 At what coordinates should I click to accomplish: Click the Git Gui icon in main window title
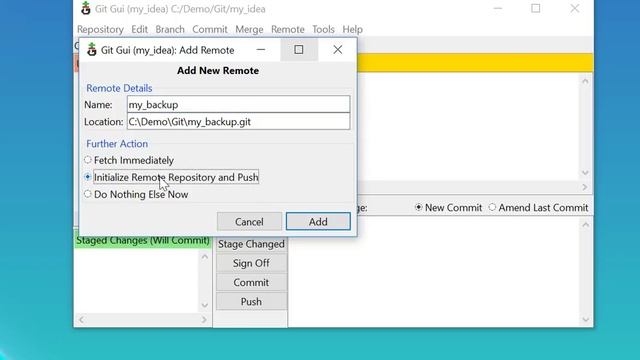pos(86,8)
